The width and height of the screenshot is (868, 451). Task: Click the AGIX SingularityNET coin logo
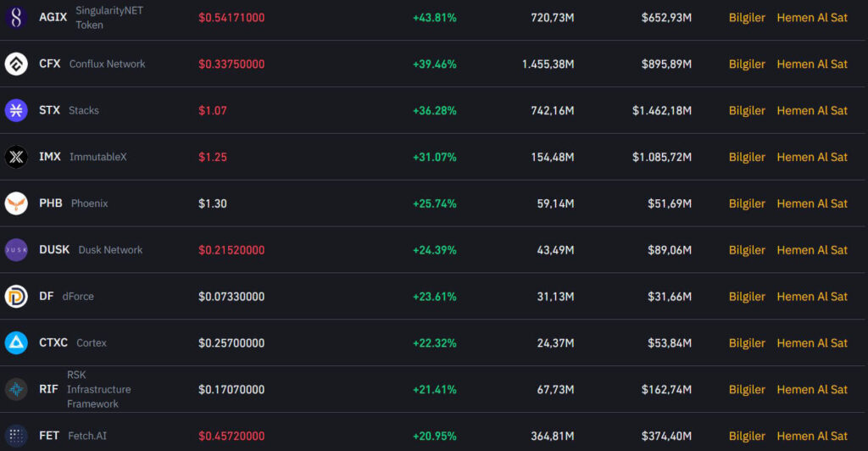(x=16, y=17)
